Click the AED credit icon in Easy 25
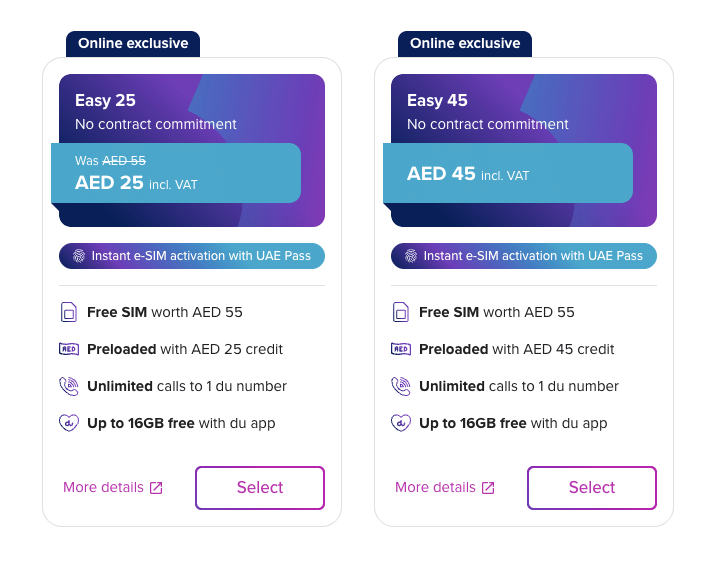The height and width of the screenshot is (568, 714). pos(69,349)
